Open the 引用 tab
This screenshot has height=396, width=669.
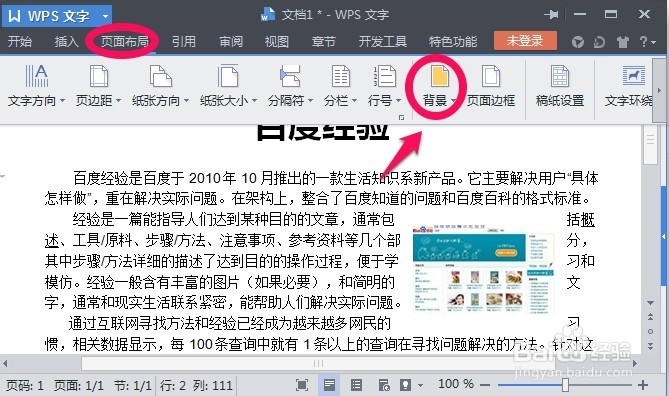click(184, 41)
